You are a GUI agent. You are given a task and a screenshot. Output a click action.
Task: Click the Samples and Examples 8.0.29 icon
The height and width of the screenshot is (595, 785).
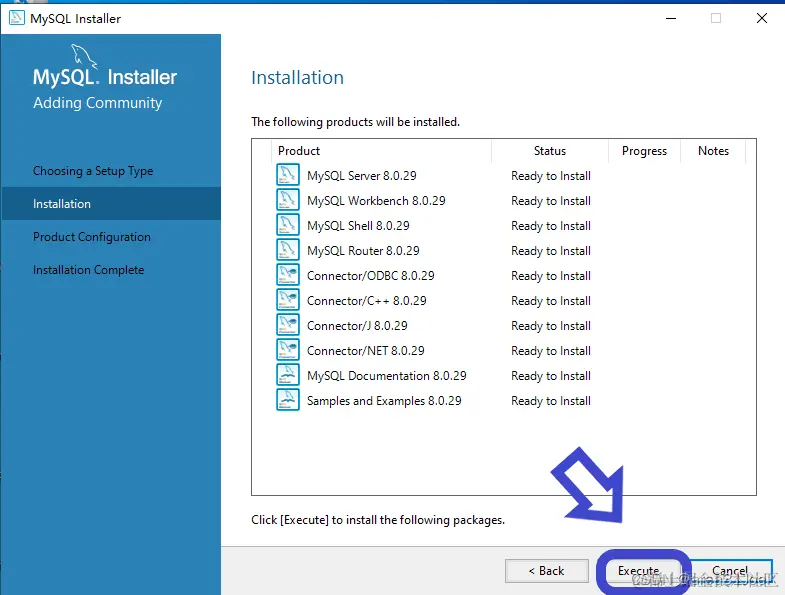pos(288,400)
